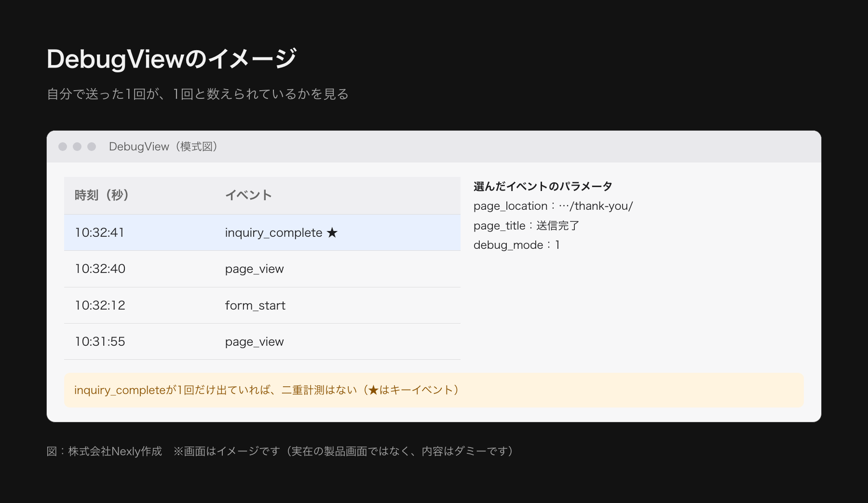868x503 pixels.
Task: Click the page_title 送信完了 parameter
Action: click(x=526, y=226)
